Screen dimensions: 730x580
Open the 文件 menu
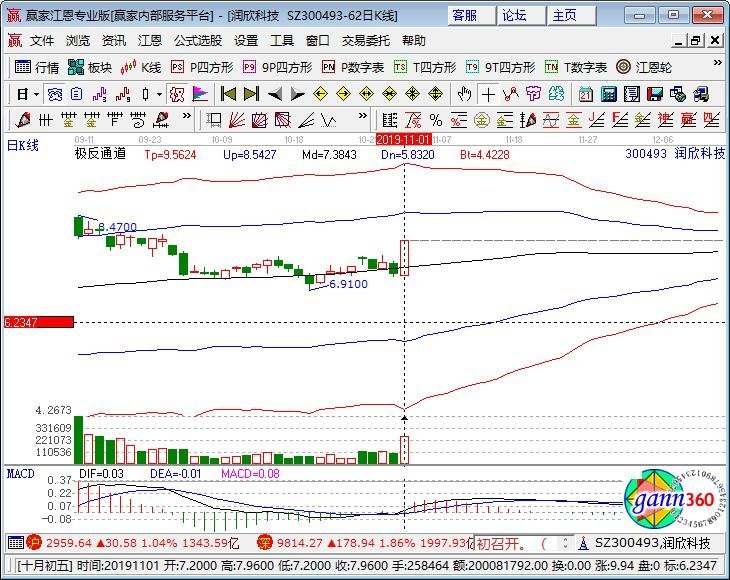42,41
